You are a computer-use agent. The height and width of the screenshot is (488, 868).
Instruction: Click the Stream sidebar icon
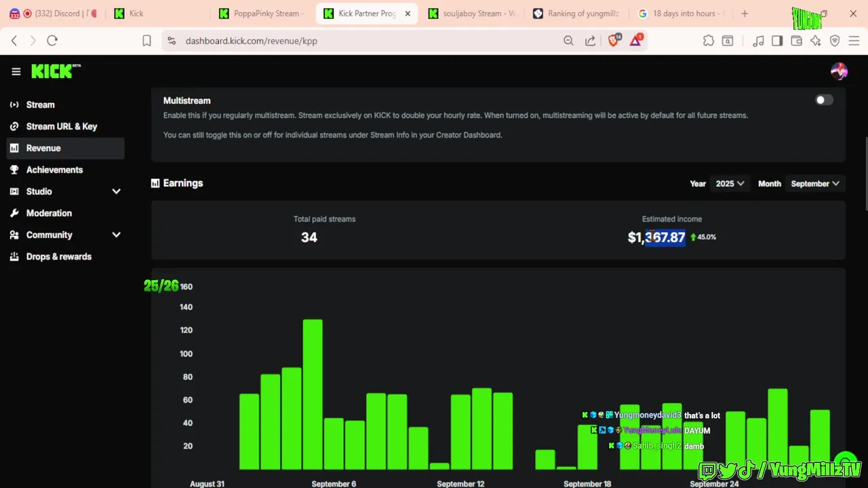(14, 104)
